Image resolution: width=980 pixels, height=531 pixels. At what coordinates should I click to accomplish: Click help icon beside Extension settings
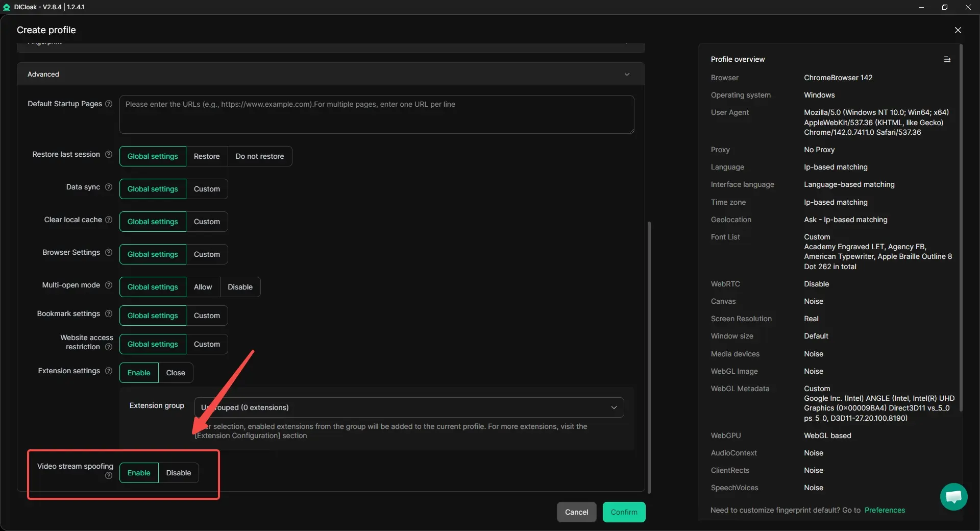coord(109,371)
